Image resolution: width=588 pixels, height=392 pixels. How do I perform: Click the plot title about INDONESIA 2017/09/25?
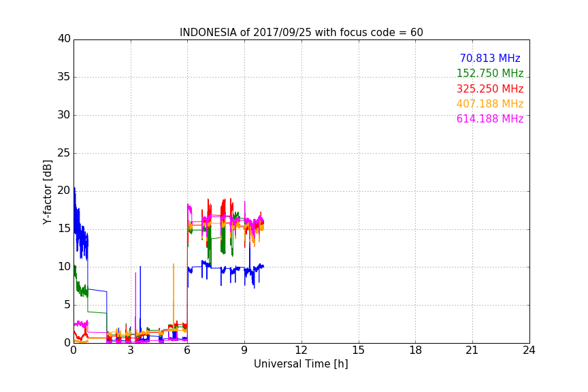click(301, 32)
